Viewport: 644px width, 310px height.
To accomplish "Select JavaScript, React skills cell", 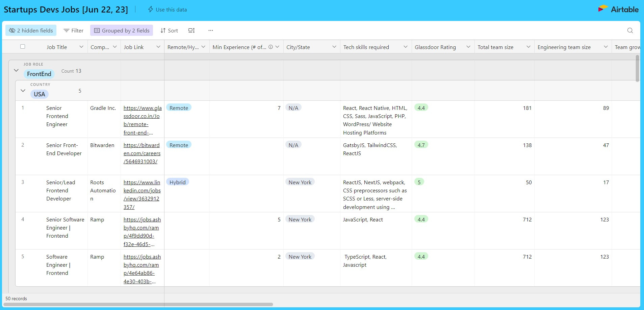I will [376, 231].
